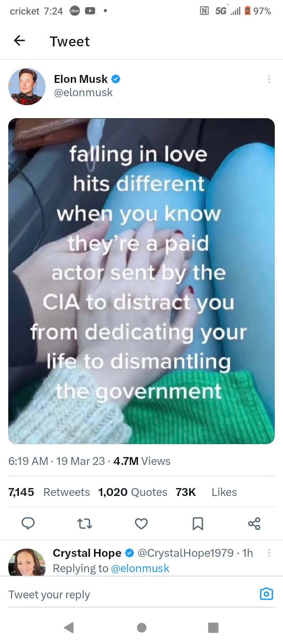Focus the Tweet your reply field

click(x=132, y=595)
